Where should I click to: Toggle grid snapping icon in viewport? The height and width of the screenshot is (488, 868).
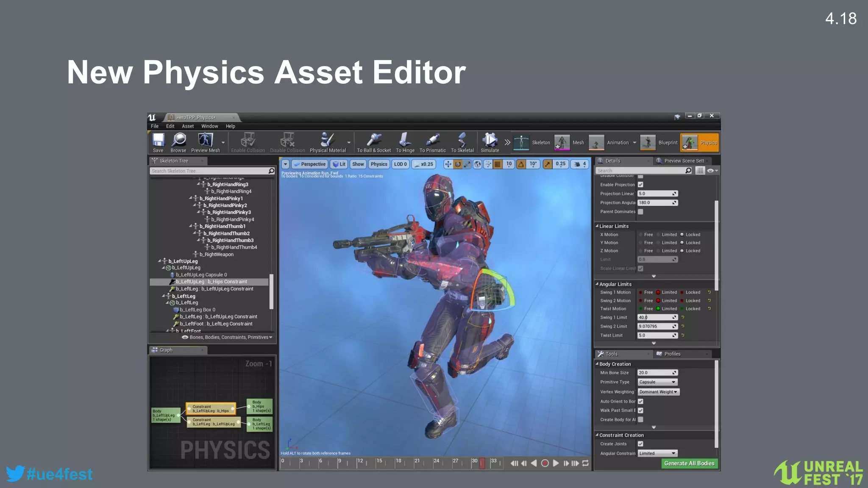click(x=498, y=164)
